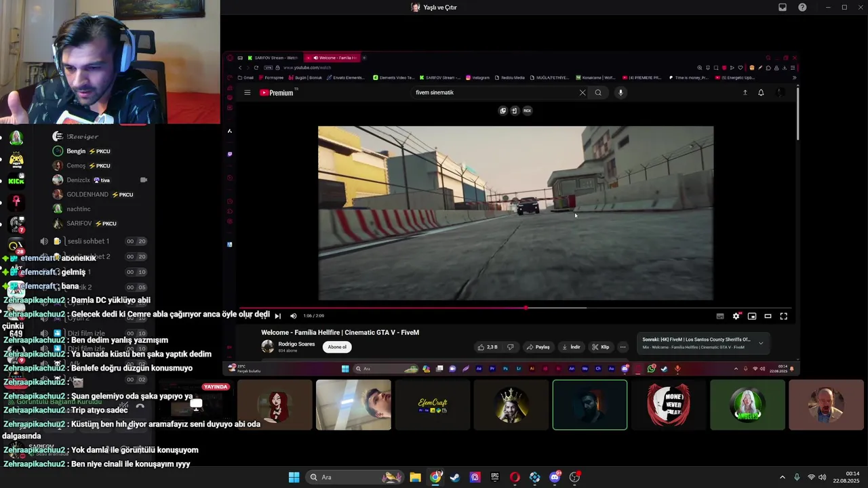Click the YouTube search magnifier button
Screen dimensions: 868x488
(598, 93)
